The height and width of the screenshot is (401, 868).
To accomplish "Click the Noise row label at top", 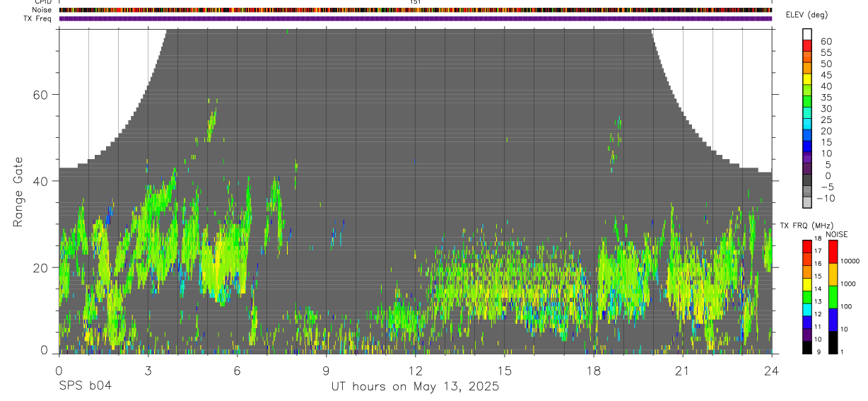I will [42, 10].
